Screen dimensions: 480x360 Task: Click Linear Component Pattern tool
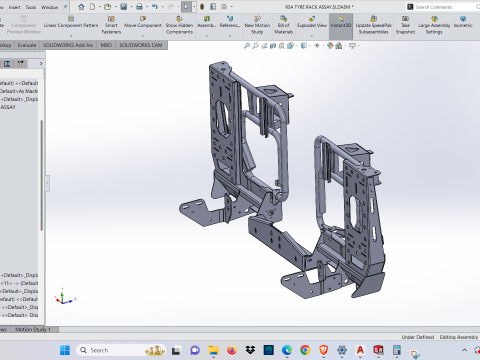71,22
